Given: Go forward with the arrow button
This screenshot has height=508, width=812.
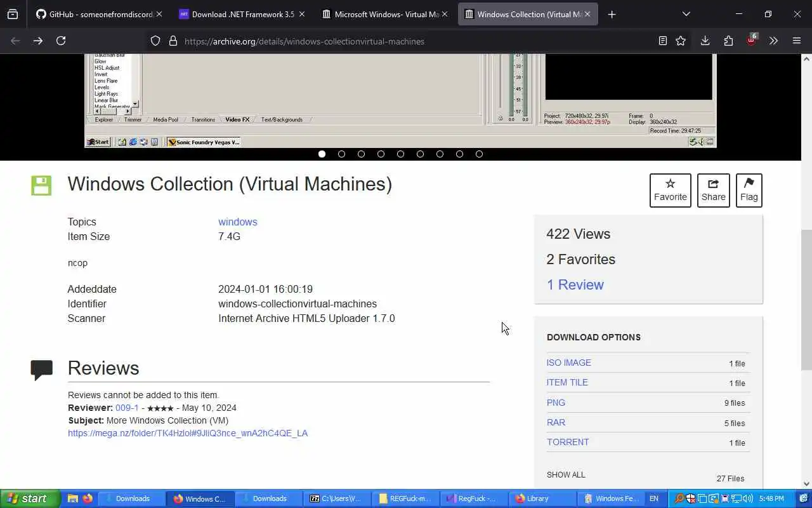Looking at the screenshot, I should pyautogui.click(x=38, y=41).
